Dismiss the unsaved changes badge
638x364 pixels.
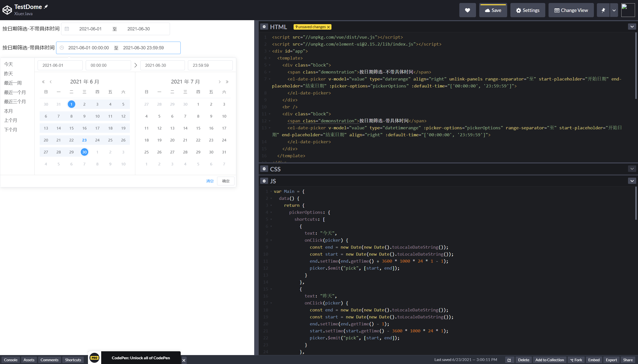pyautogui.click(x=328, y=27)
